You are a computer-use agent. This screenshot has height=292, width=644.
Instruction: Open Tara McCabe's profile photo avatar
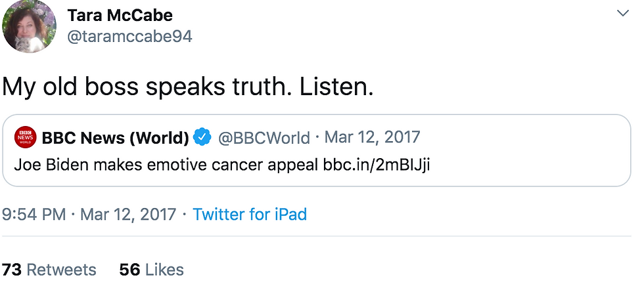pyautogui.click(x=30, y=26)
